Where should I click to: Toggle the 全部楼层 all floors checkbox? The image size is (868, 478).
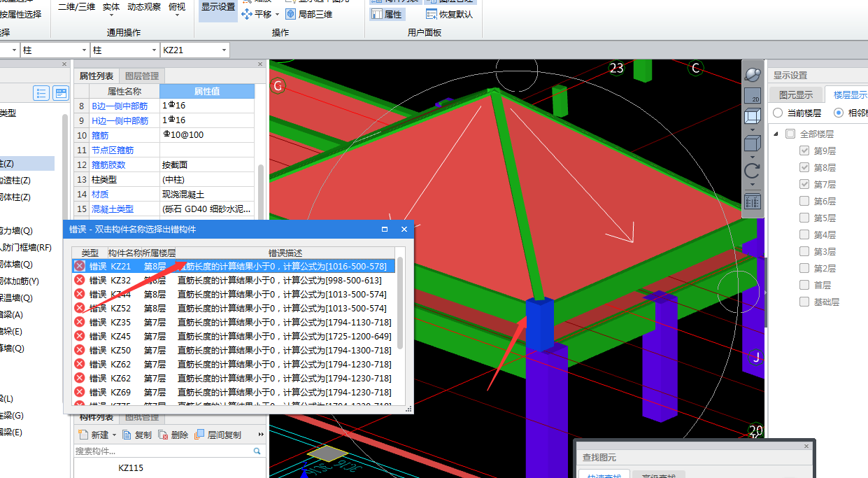[790, 134]
